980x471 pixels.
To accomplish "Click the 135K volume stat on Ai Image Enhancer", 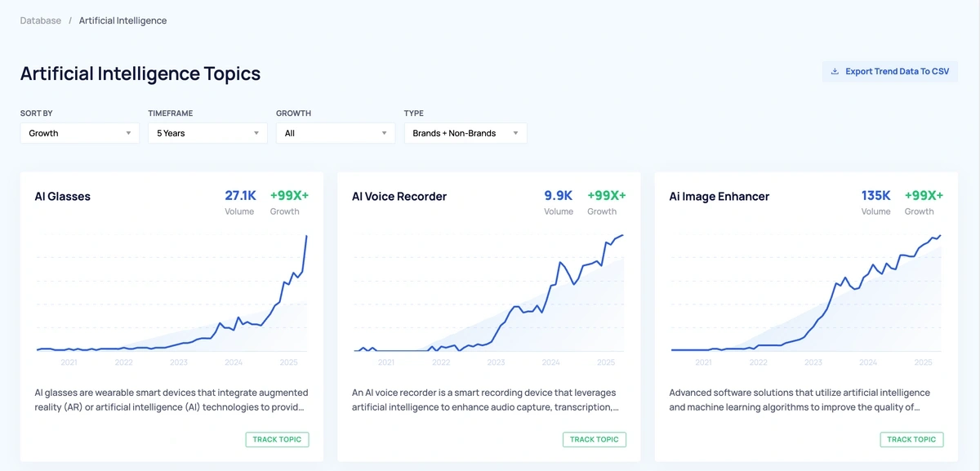I will coord(875,195).
